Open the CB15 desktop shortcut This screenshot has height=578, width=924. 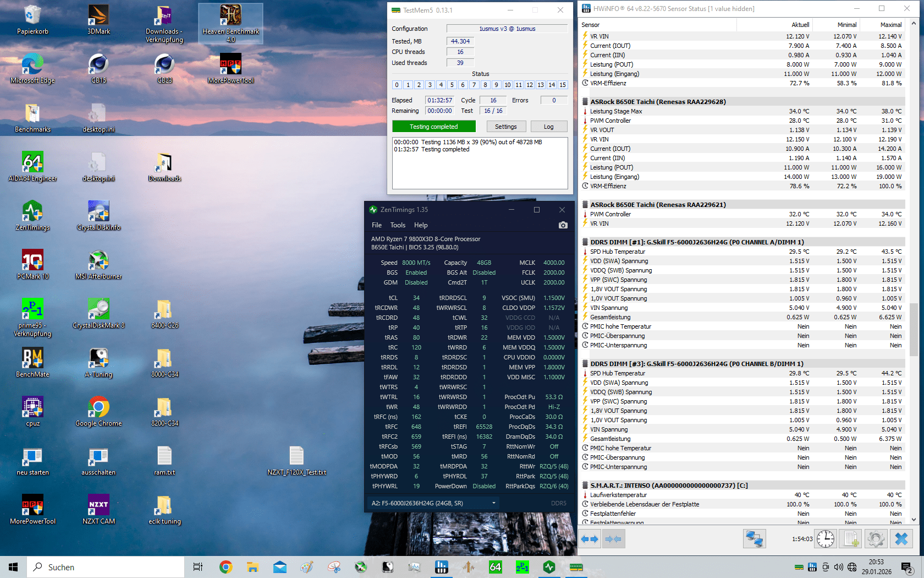(98, 69)
